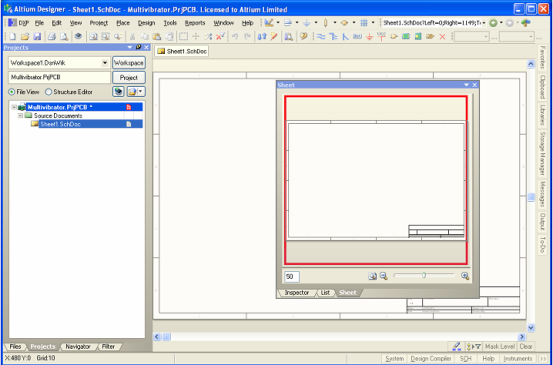Switch to the Inspector tab
The image size is (553, 365).
click(296, 293)
